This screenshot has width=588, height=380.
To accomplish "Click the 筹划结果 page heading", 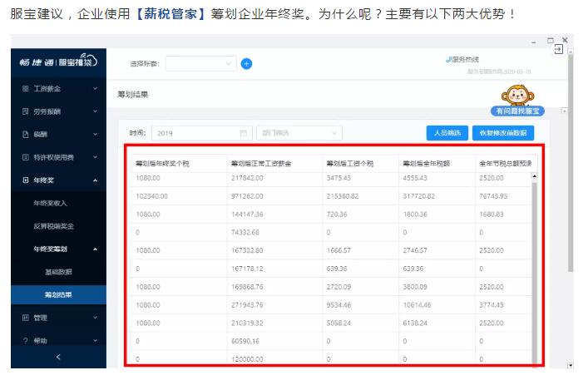I will pyautogui.click(x=133, y=95).
